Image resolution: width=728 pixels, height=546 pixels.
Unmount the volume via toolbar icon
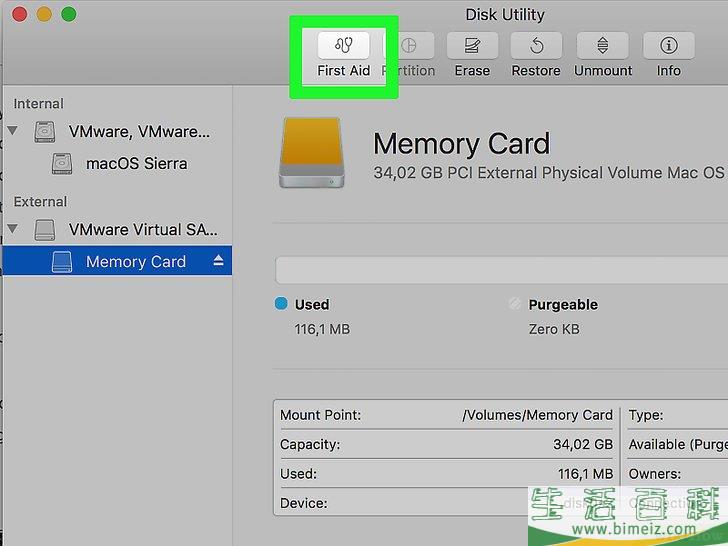pos(603,45)
